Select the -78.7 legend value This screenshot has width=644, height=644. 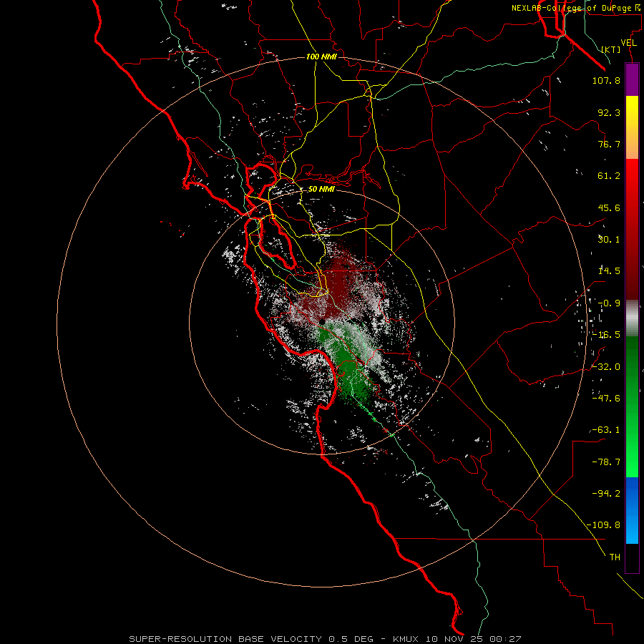coord(606,462)
